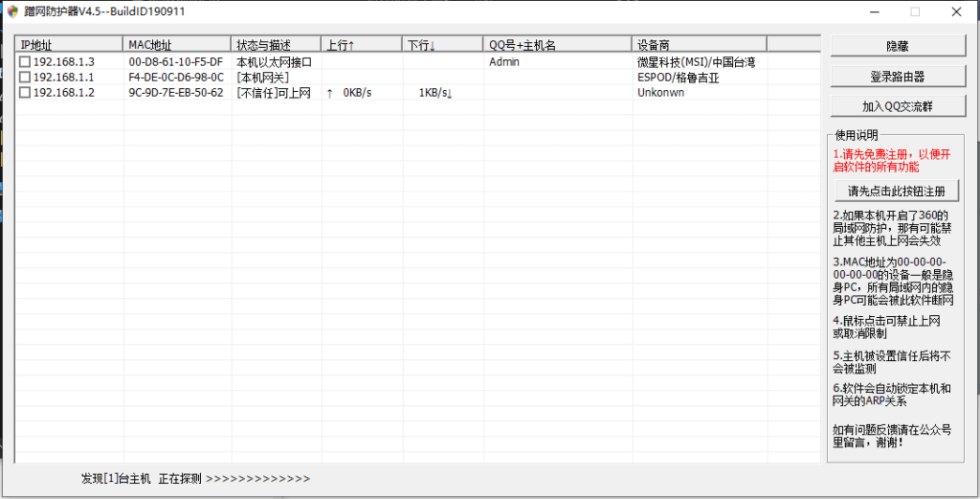
Task: Click IP address text 192.168.1.2
Action: (64, 93)
